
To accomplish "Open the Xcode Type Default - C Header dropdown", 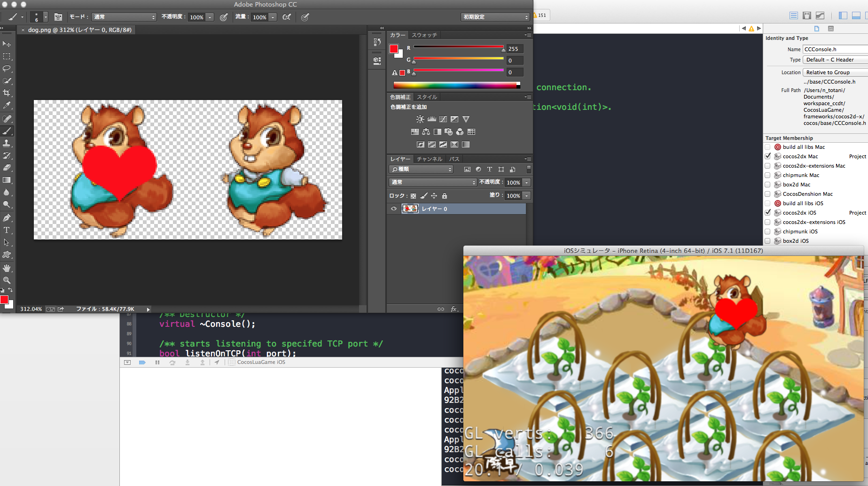I will point(835,60).
